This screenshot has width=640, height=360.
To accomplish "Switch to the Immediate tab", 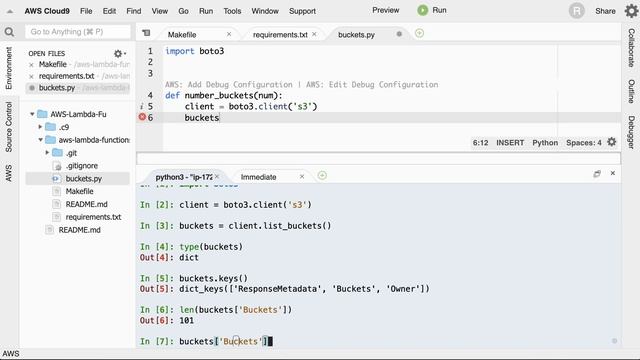I will click(258, 177).
